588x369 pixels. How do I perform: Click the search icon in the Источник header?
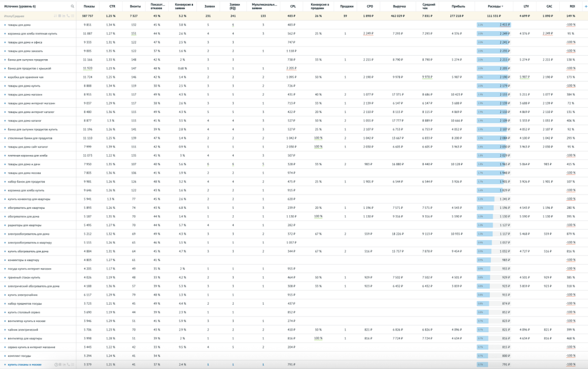tap(72, 6)
